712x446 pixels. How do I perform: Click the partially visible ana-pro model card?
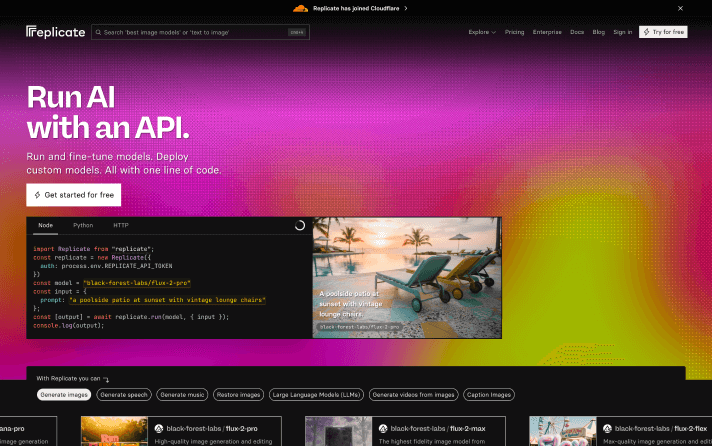coord(28,431)
